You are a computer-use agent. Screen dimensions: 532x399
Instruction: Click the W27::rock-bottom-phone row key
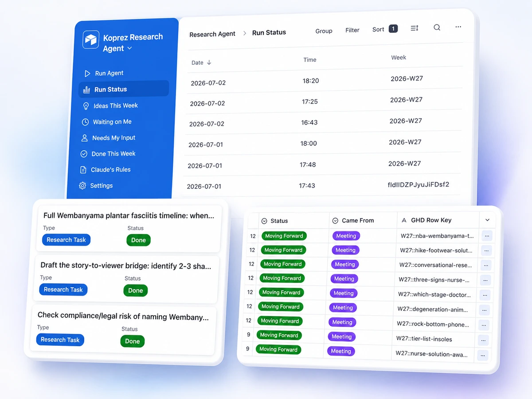[x=433, y=324]
